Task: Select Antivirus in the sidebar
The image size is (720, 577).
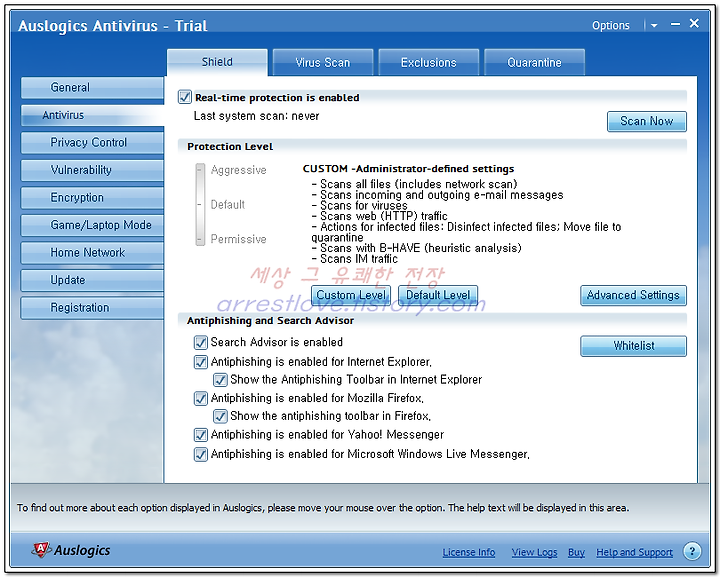Action: 92,115
